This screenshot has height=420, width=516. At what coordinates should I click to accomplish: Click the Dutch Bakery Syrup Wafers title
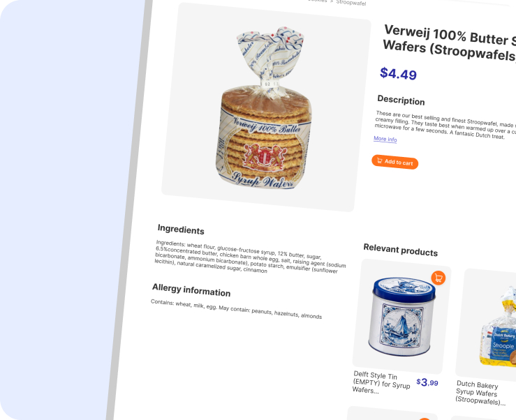(x=480, y=393)
